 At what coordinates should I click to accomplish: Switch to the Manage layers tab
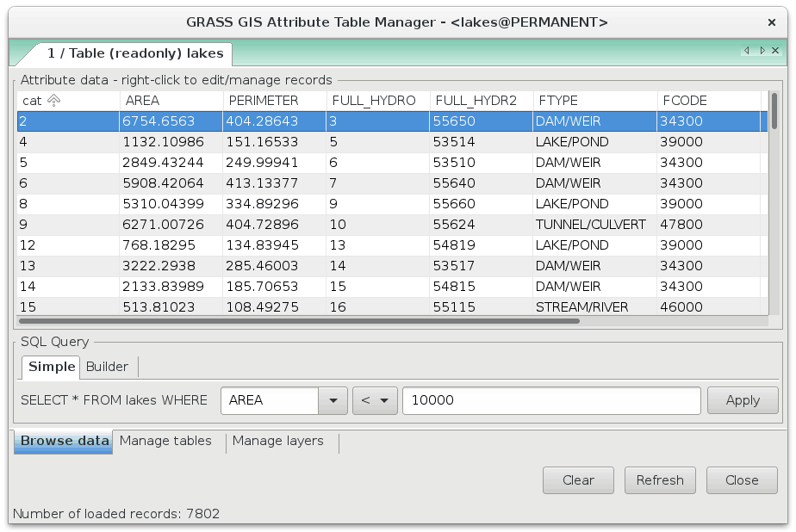(277, 441)
